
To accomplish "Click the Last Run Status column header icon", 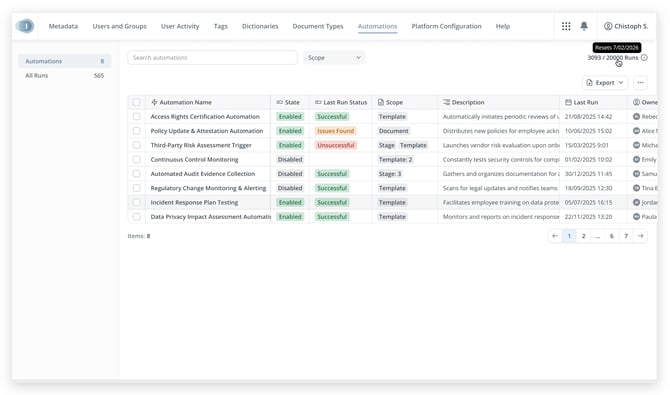I will 318,102.
